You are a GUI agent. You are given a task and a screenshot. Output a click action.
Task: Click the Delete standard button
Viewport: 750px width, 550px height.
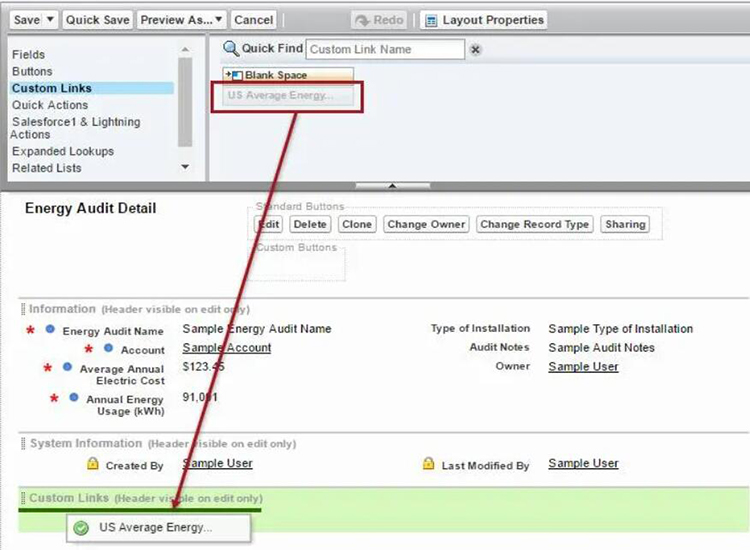(310, 224)
